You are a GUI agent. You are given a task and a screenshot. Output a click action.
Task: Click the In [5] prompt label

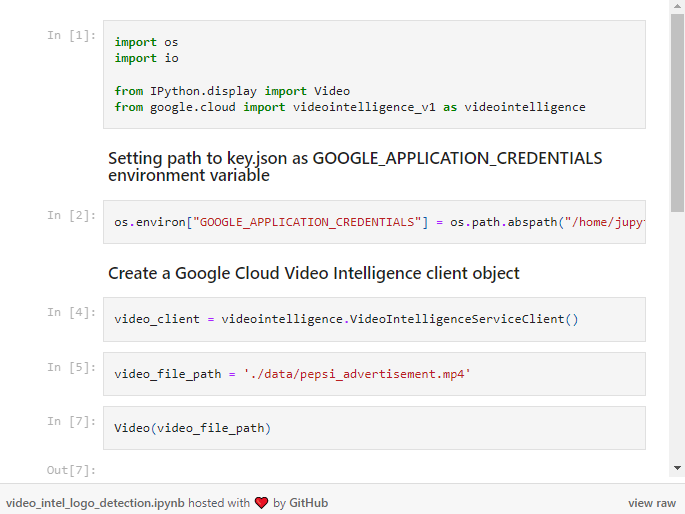(71, 367)
